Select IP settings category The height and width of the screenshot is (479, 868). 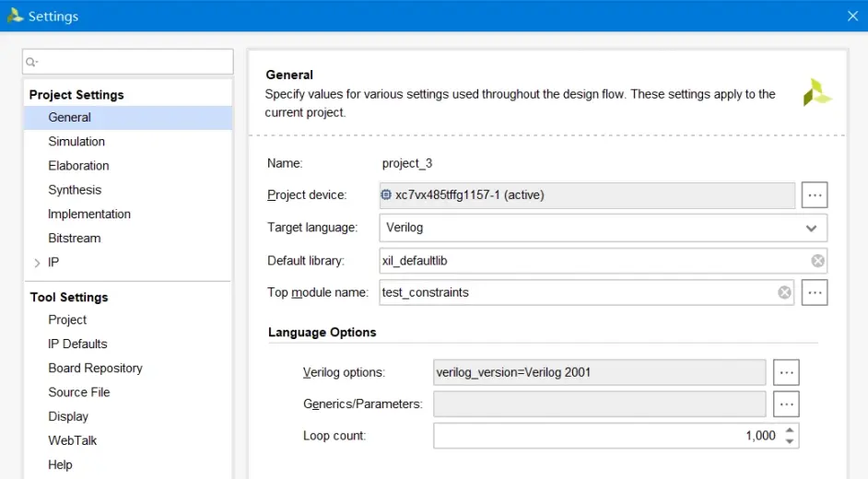point(53,263)
